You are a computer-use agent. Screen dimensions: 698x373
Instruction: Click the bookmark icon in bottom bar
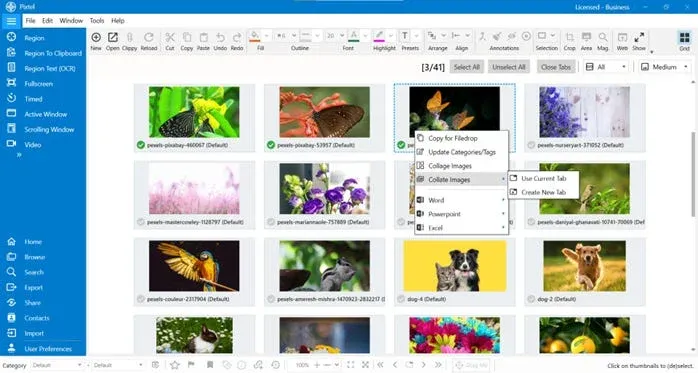click(210, 365)
